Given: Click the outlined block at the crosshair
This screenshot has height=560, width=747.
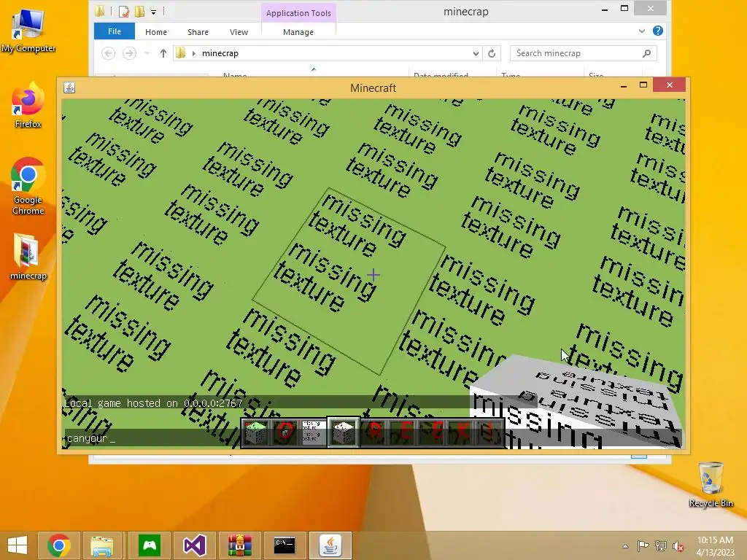Looking at the screenshot, I should coord(349,281).
